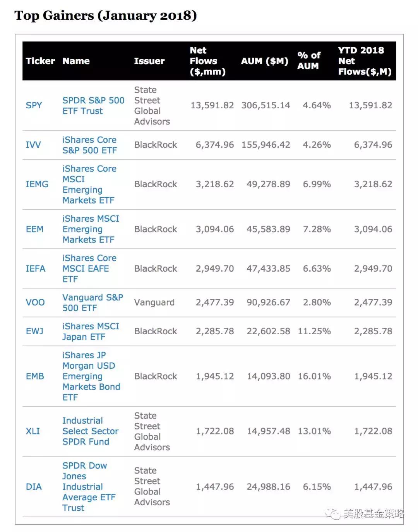
Task: Open the IVV ticker link
Action: click(x=33, y=145)
